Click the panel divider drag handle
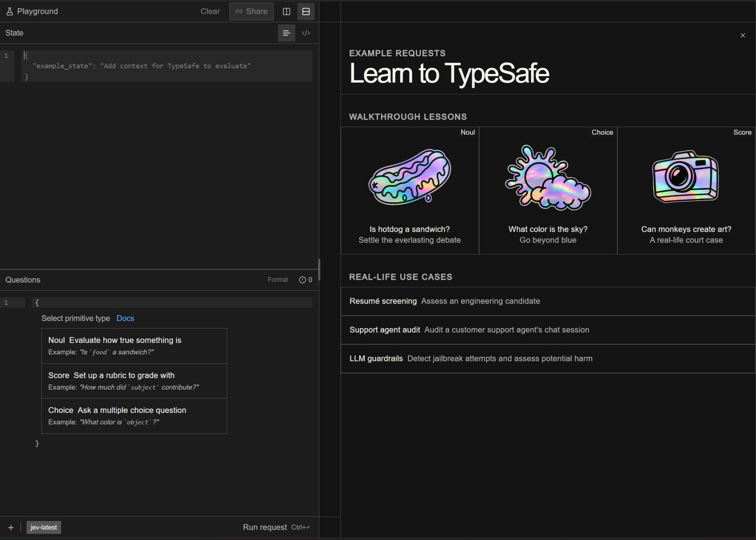 coord(319,270)
